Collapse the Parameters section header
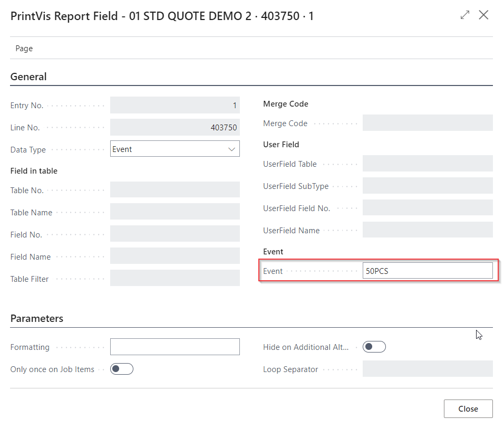504x428 pixels. click(37, 319)
